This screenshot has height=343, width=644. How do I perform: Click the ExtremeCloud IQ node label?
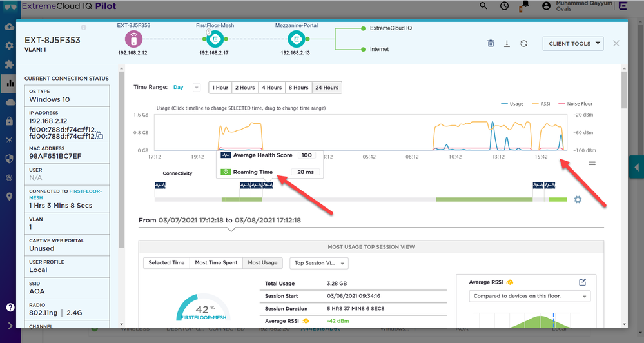tap(391, 28)
